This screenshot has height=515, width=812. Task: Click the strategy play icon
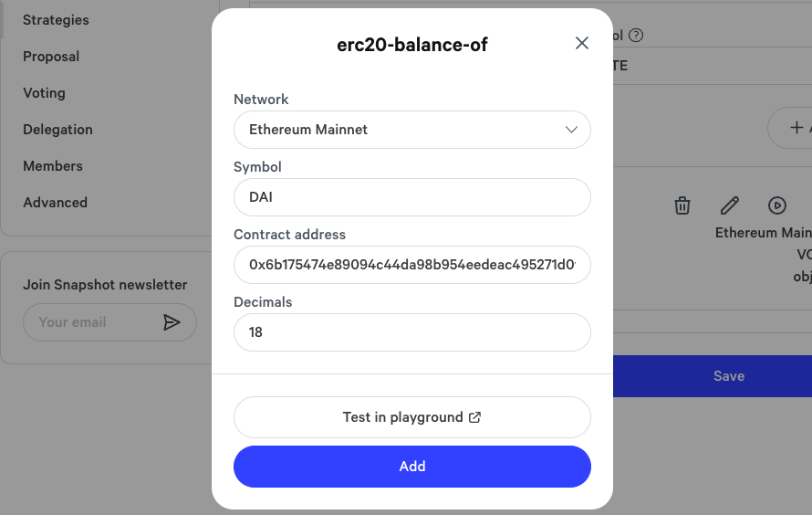coord(777,205)
